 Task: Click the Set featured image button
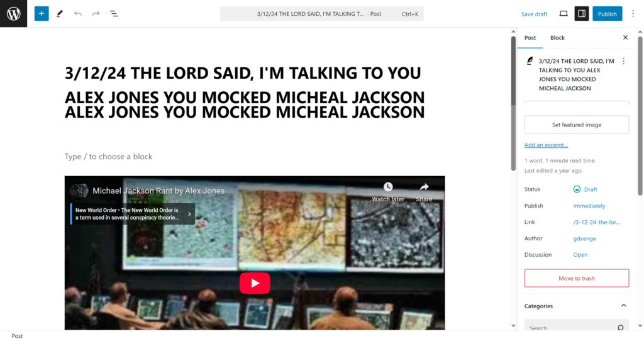[576, 125]
